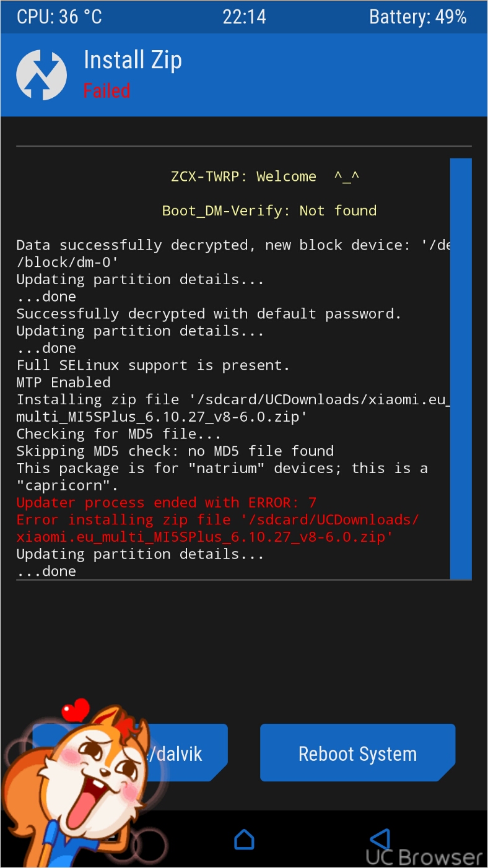Tap the TWRP logo icon
488x868 pixels.
[x=41, y=75]
